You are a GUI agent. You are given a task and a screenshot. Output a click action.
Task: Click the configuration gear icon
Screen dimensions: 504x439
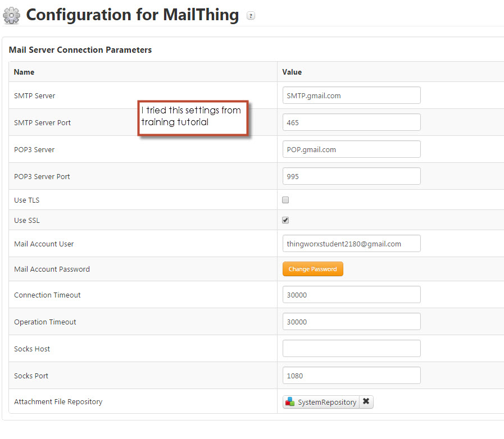click(x=12, y=15)
